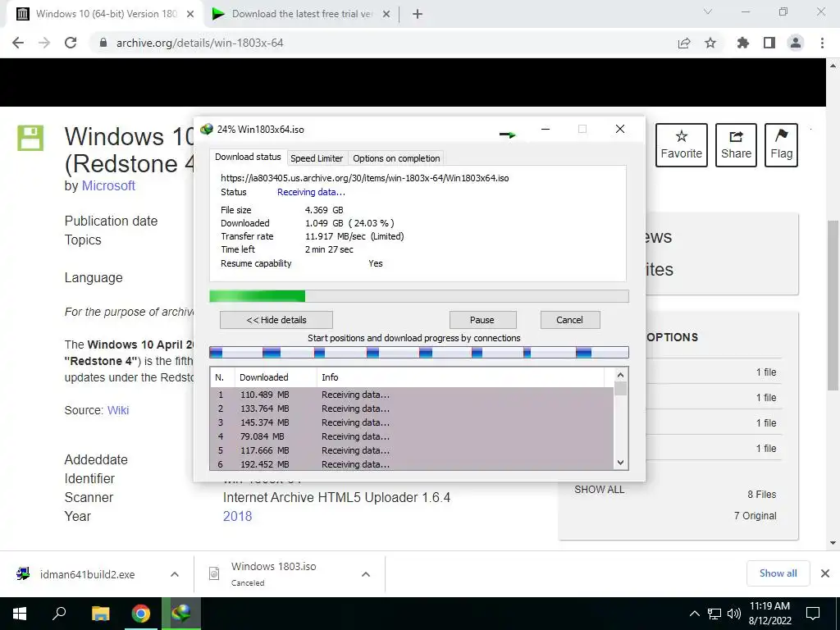The height and width of the screenshot is (630, 840).
Task: Share this page using the address bar icon
Action: click(684, 43)
